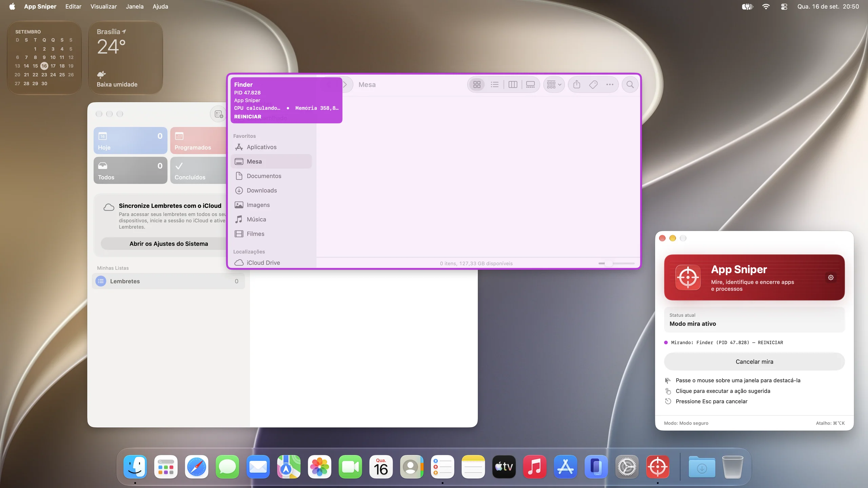
Task: Adjust Finder icon size slider
Action: pyautogui.click(x=616, y=263)
